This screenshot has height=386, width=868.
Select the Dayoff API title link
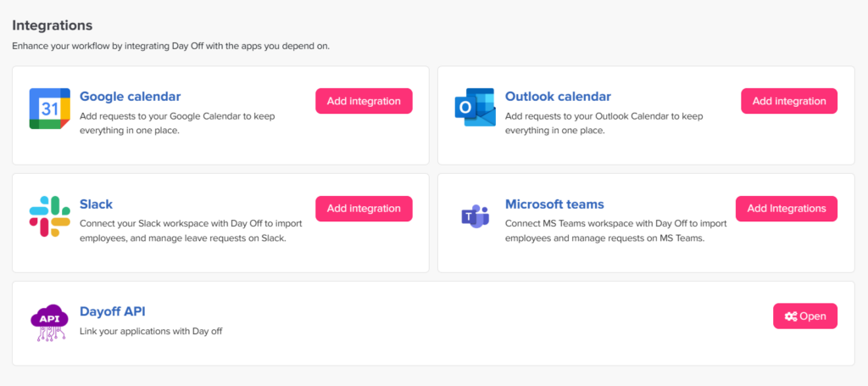[113, 311]
